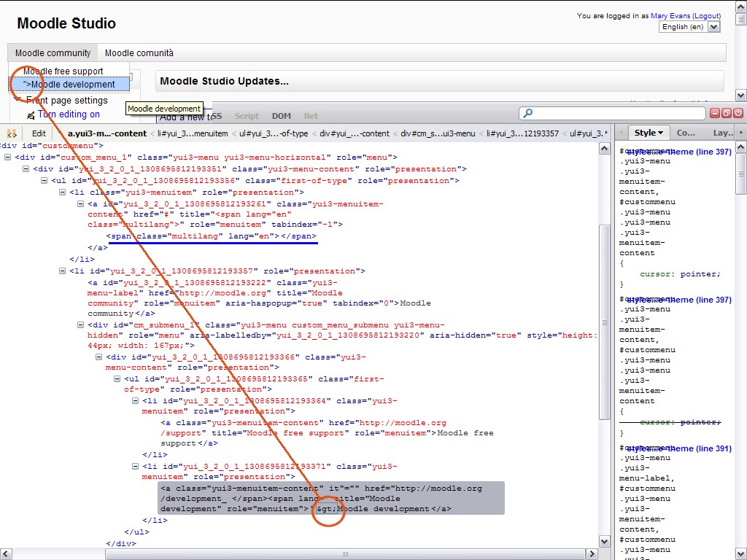The image size is (747, 560).
Task: Click the Firebug inspect element icon
Action: click(x=12, y=134)
